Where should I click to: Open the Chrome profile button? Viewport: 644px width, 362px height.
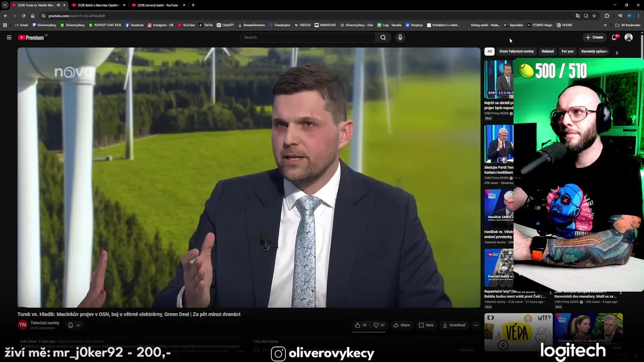pyautogui.click(x=629, y=16)
